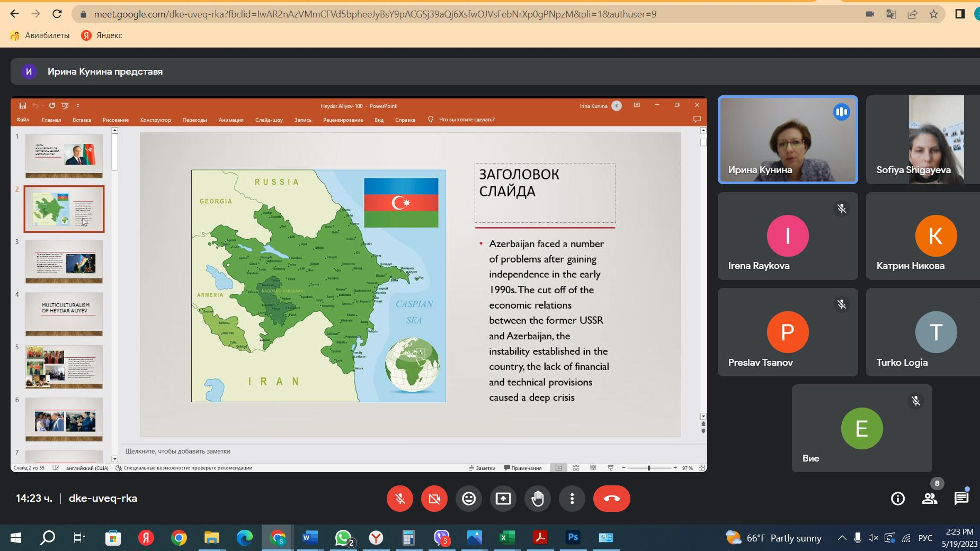This screenshot has height=551, width=980.
Task: Show the participants list icon
Action: (x=929, y=499)
